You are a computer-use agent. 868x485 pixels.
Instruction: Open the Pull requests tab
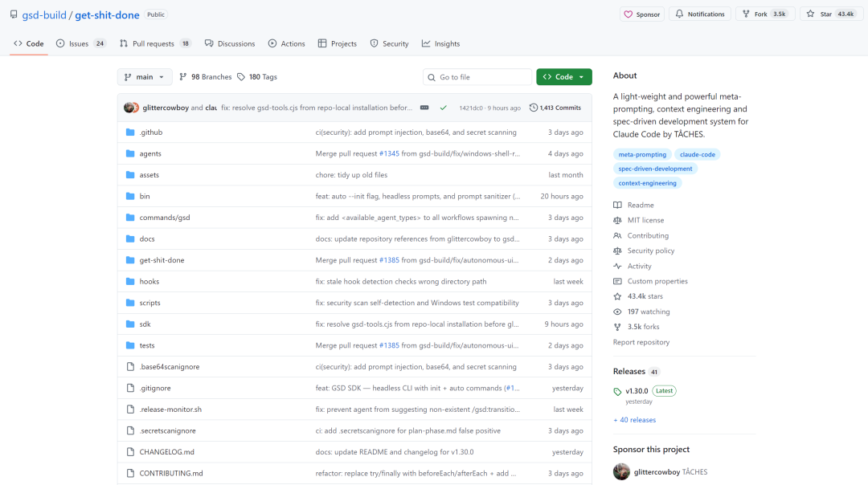155,43
